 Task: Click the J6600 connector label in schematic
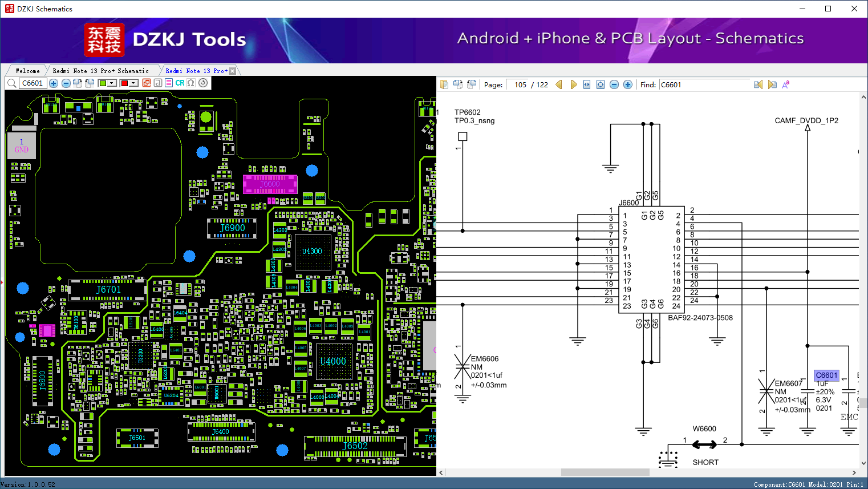click(x=628, y=203)
